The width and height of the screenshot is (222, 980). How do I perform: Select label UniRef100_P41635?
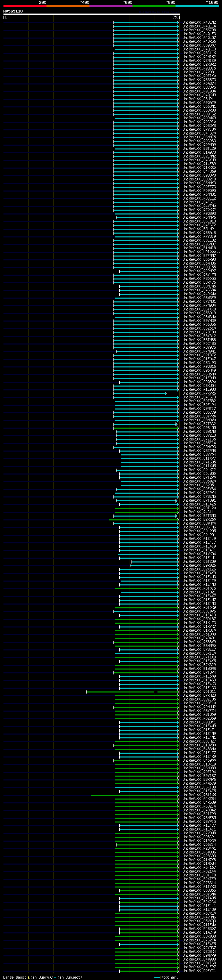click(x=199, y=462)
